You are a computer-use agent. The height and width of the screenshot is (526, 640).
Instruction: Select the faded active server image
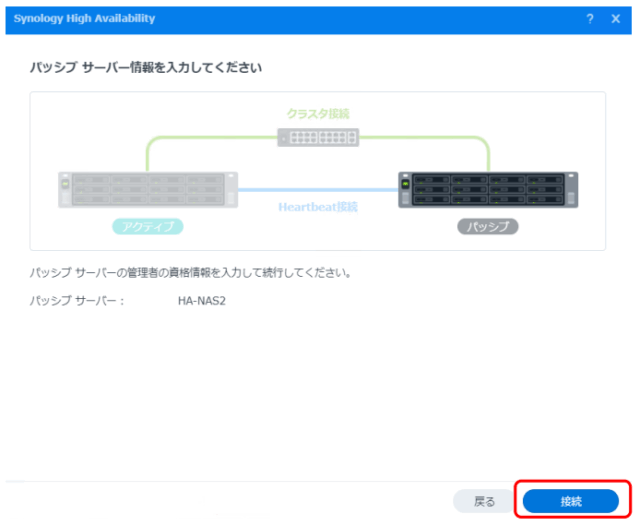tap(148, 189)
